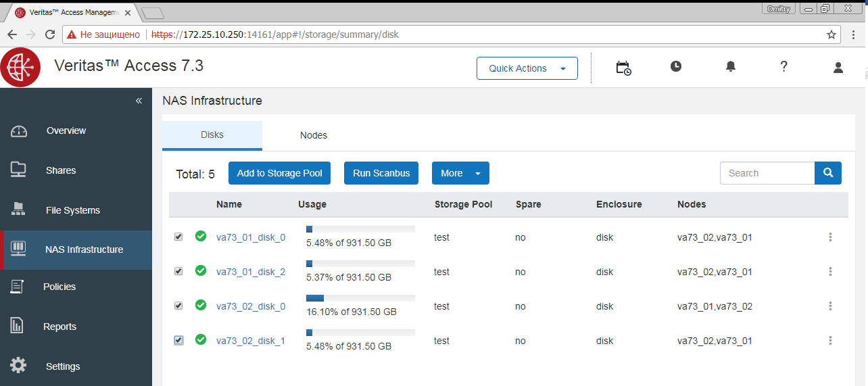
Task: Click the Name column header
Action: 229,204
